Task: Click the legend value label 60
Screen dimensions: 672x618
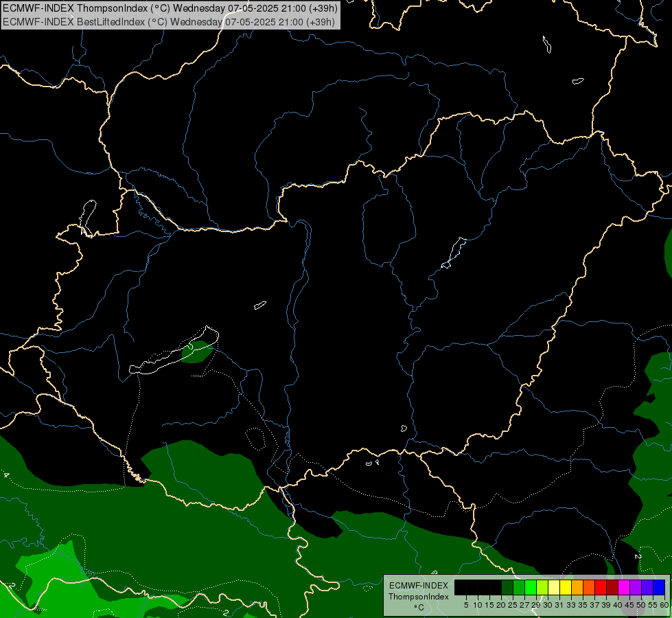Action: pyautogui.click(x=664, y=605)
